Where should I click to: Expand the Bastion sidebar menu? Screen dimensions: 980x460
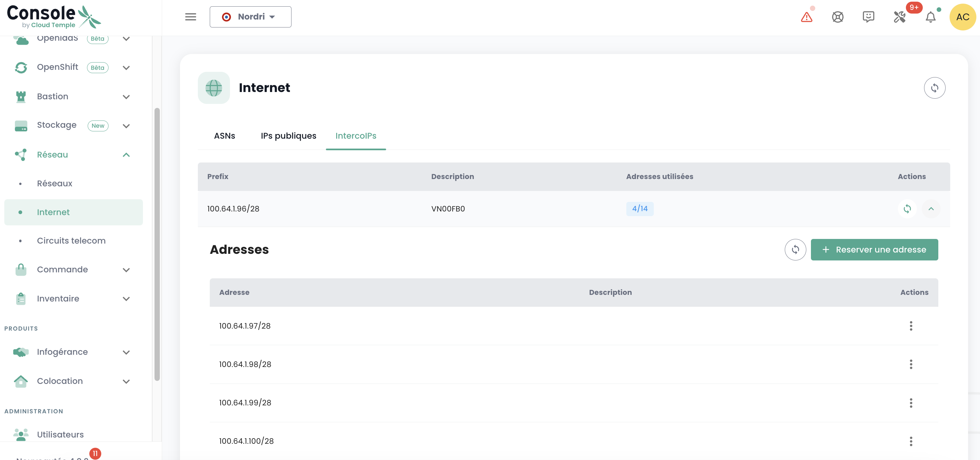pos(126,97)
